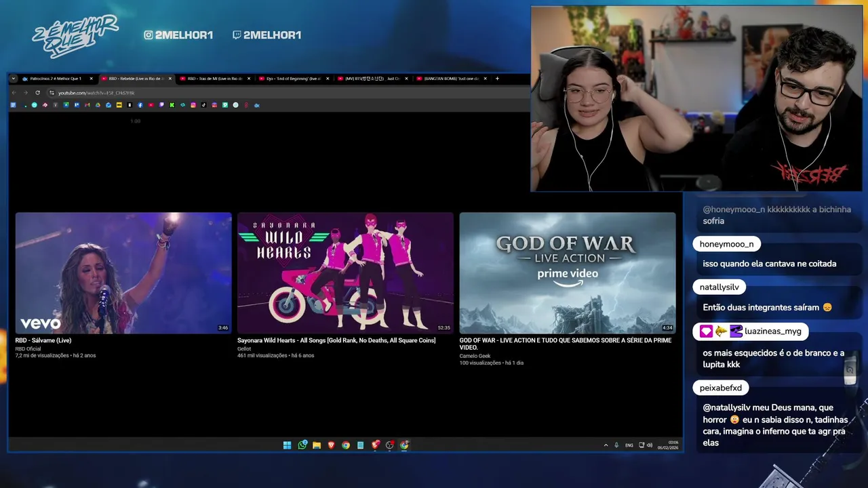This screenshot has height=488, width=868.
Task: Click the 7,2 mi de visualizações text
Action: [42, 355]
